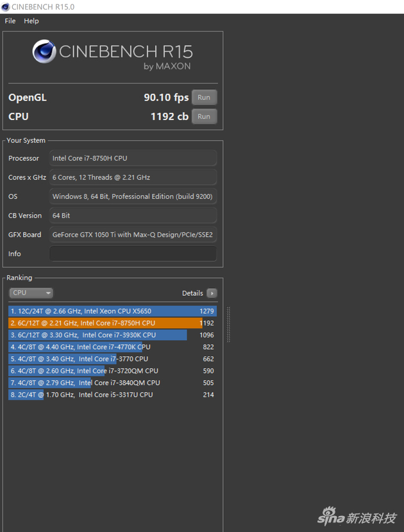
Task: Select ranking row Intel Core i5-3317U
Action: click(112, 395)
